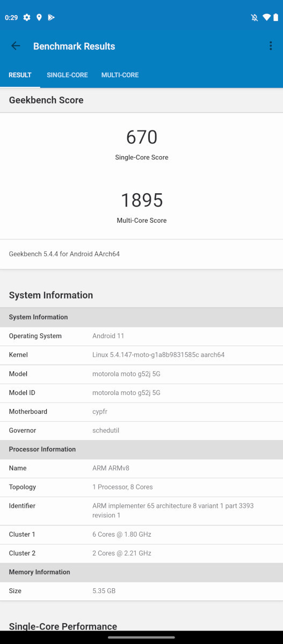This screenshot has width=283, height=644.
Task: Select the RESULT tab
Action: [20, 75]
